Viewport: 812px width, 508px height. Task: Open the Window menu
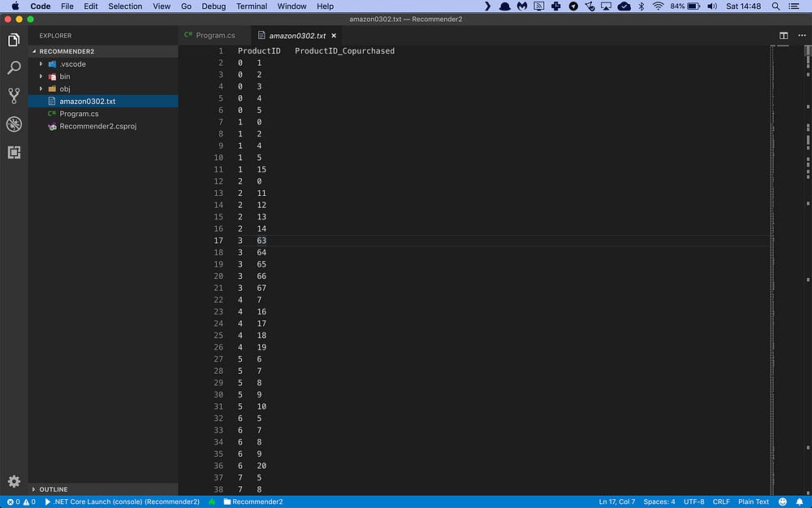[x=292, y=7]
